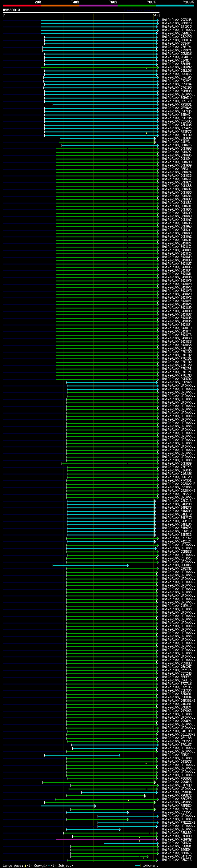The height and width of the screenshot is (868, 197).
Task: Click the green ~80% identity legend segment
Action: 136,6
